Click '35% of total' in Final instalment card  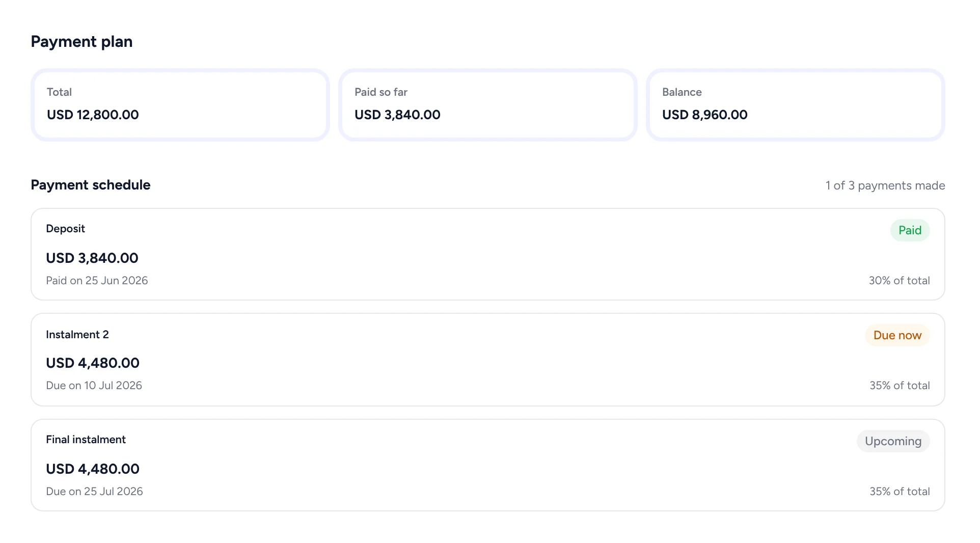(900, 492)
